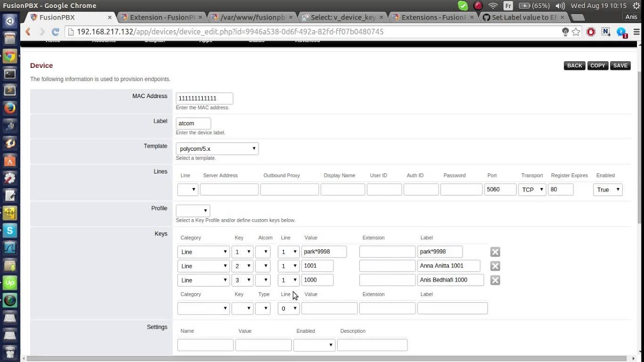Open the system gear menu in the top bar
The image size is (644, 362).
click(x=636, y=6)
